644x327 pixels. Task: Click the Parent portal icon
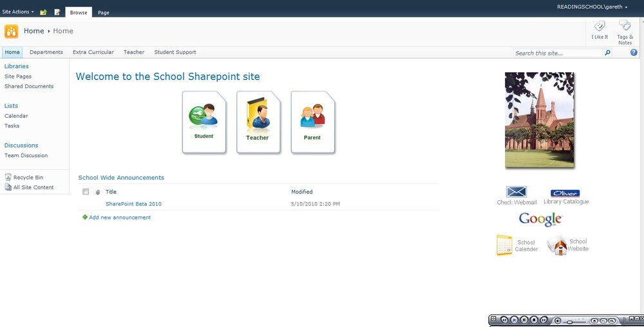point(313,122)
